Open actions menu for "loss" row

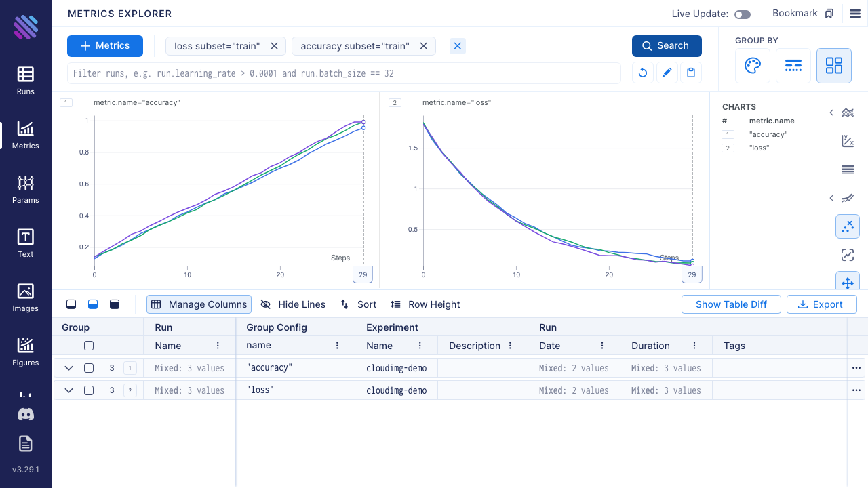(x=856, y=390)
